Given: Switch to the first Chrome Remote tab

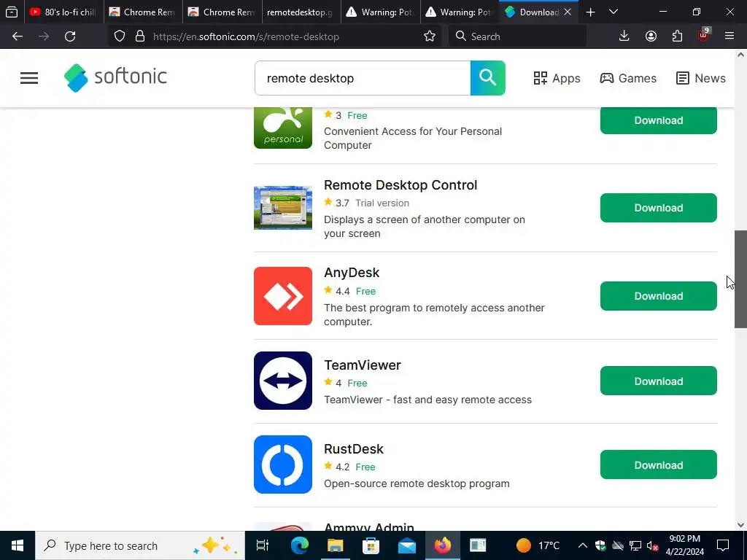Looking at the screenshot, I should click(143, 12).
